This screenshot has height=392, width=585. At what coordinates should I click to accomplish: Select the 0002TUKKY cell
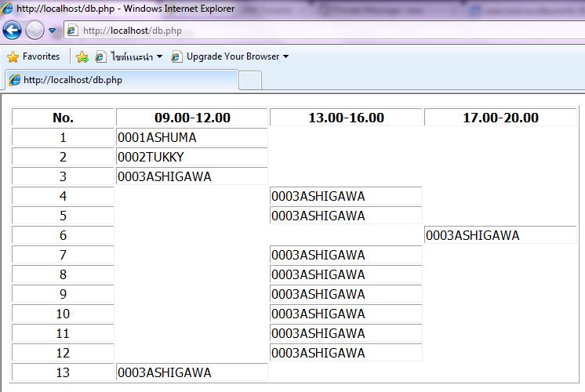click(x=192, y=157)
